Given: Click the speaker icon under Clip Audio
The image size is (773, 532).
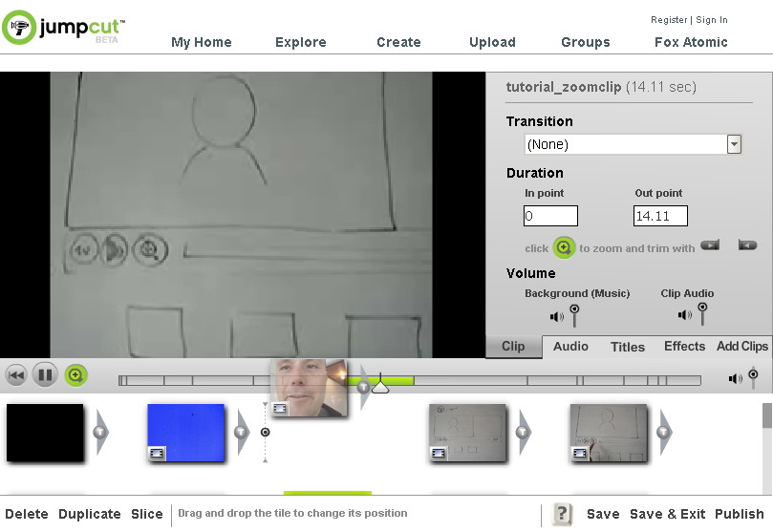Looking at the screenshot, I should [684, 314].
